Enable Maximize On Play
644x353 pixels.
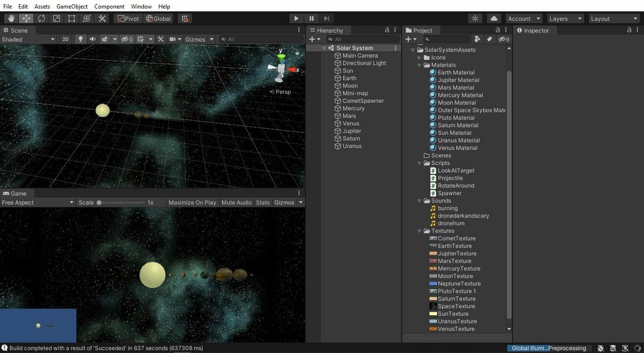coord(192,203)
